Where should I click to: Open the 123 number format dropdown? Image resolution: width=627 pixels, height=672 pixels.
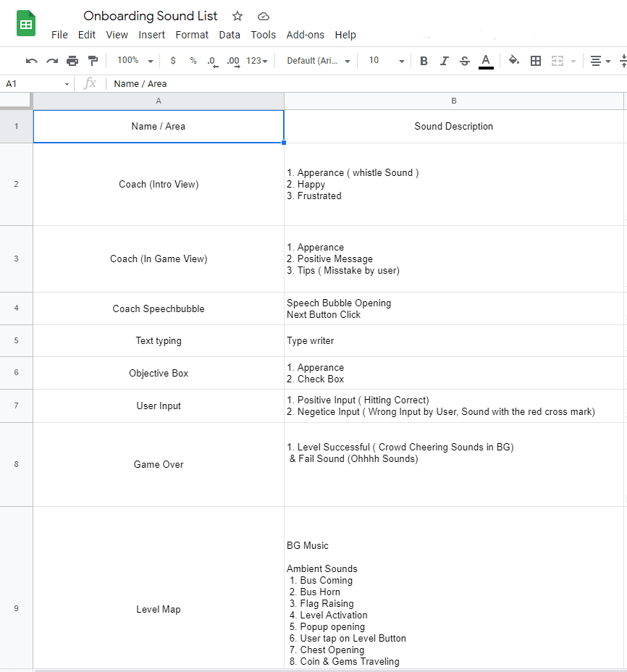[x=257, y=61]
